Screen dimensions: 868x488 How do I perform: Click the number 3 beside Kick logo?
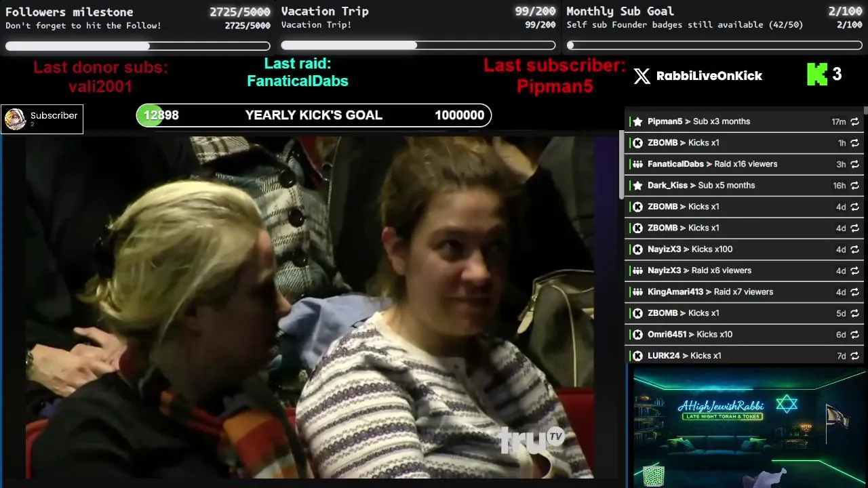tap(837, 75)
